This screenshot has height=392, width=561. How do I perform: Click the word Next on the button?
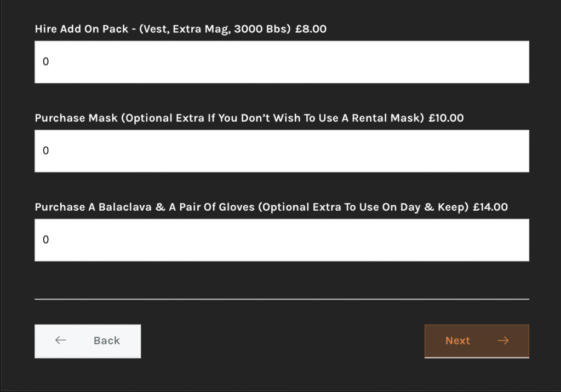point(457,341)
